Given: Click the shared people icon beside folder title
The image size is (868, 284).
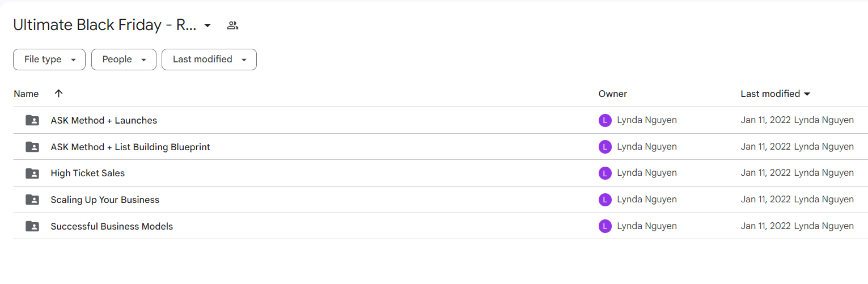Looking at the screenshot, I should [232, 26].
